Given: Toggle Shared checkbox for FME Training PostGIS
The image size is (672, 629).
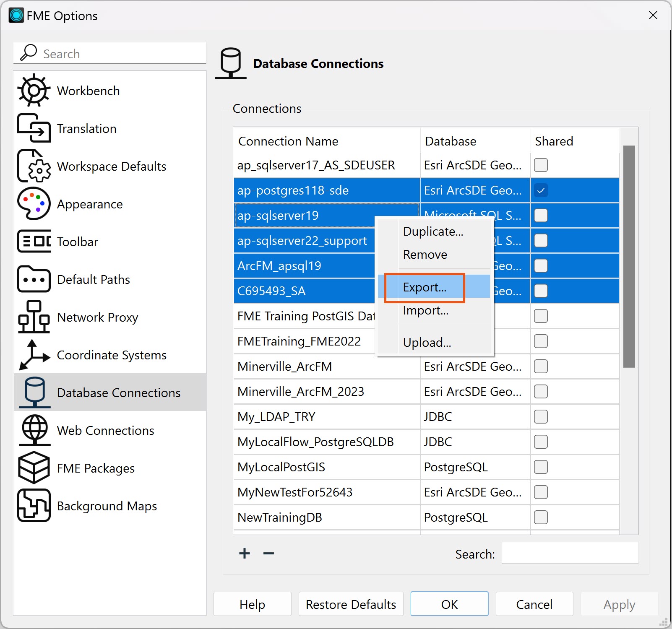Looking at the screenshot, I should [x=541, y=316].
